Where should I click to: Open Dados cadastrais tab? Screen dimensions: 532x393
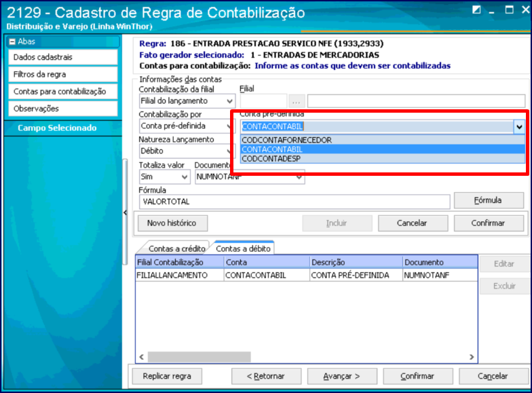click(x=63, y=57)
